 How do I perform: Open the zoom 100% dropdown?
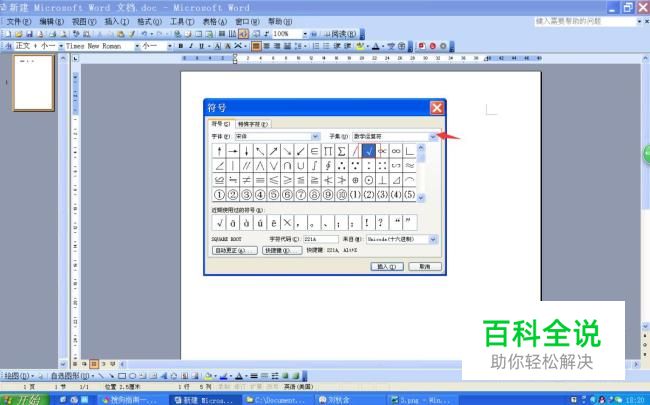click(x=305, y=34)
